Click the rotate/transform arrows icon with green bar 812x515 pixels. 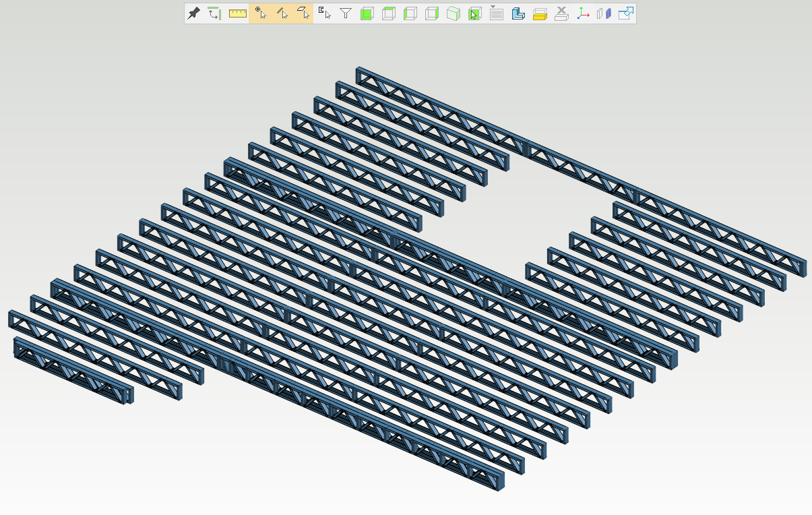215,13
